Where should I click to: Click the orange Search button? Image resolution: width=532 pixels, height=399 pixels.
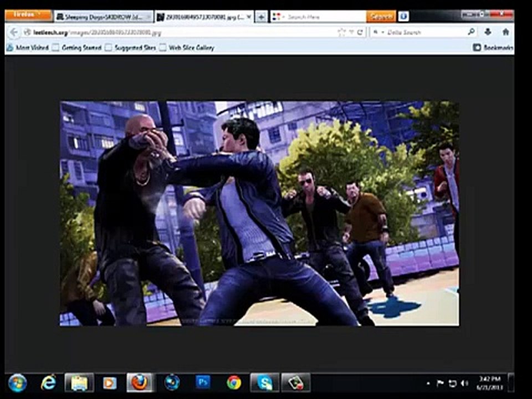381,17
